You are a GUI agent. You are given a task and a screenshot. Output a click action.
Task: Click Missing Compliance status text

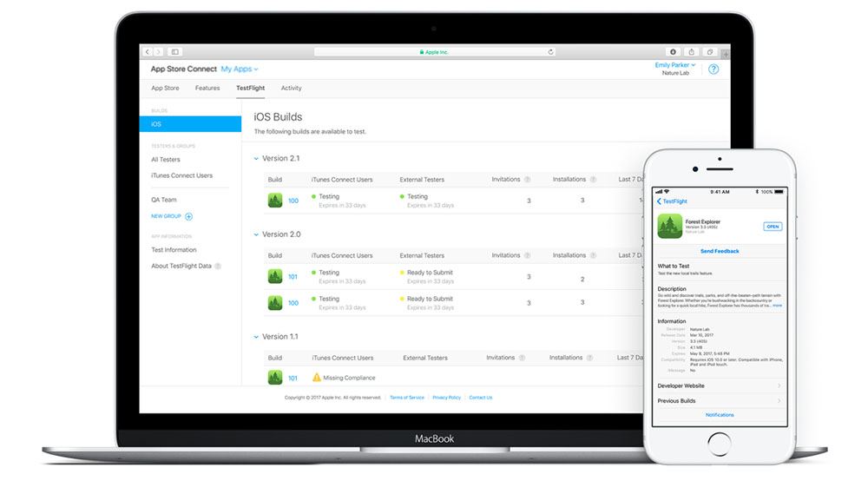[x=349, y=378]
